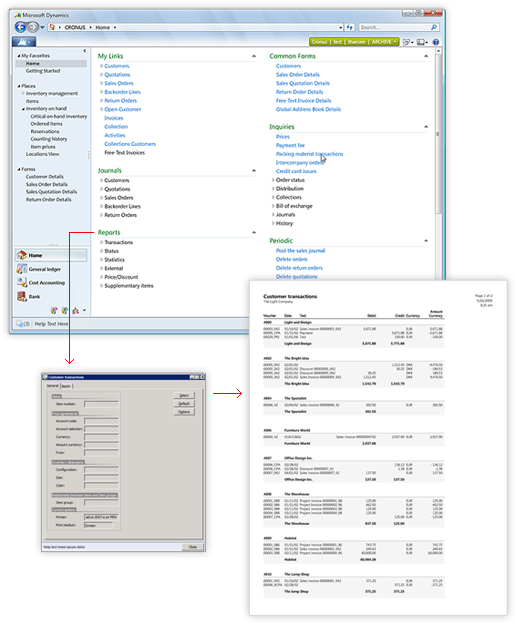Click the windows list icon in toolbar
515x625 pixels.
408,42
